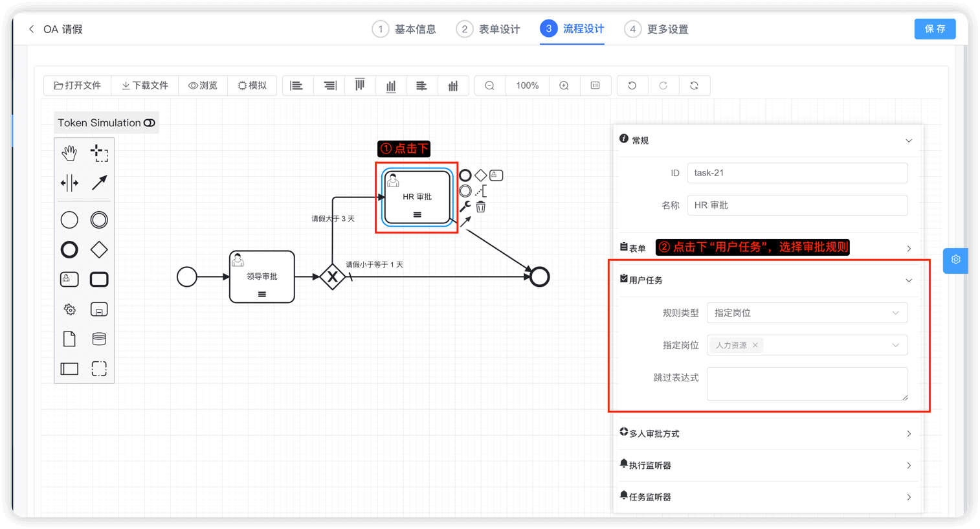
Task: Pick the space tool in palette
Action: (69, 183)
